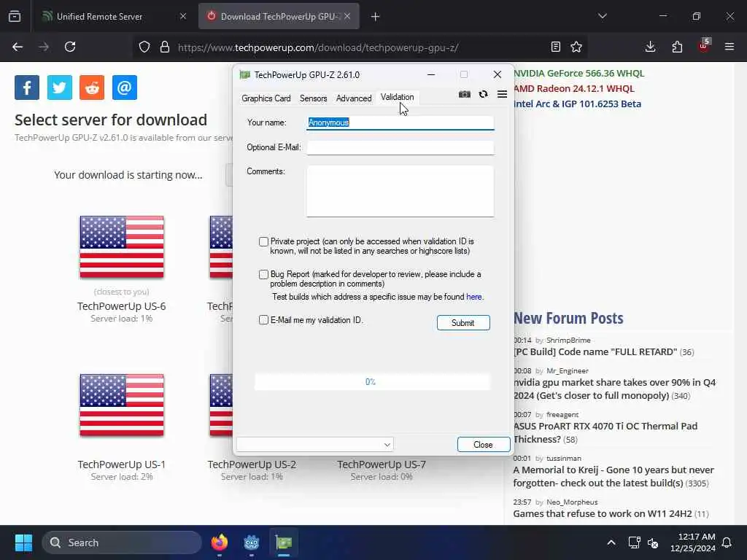The width and height of the screenshot is (747, 560).
Task: Tick the Bug Report checkbox
Action: [x=263, y=274]
